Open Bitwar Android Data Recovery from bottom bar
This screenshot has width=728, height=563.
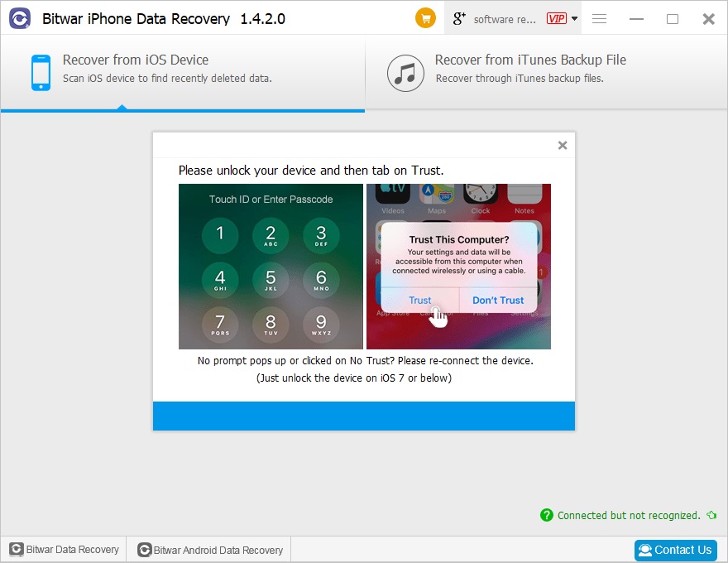tap(210, 550)
